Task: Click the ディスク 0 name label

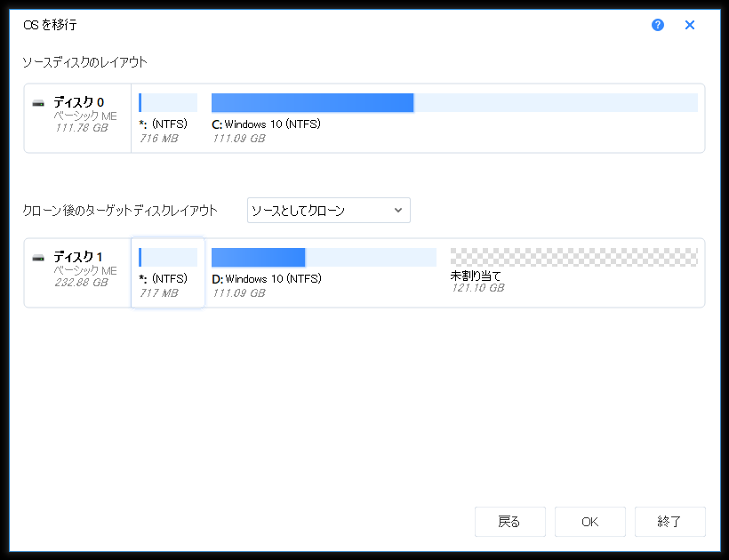Action: (78, 102)
